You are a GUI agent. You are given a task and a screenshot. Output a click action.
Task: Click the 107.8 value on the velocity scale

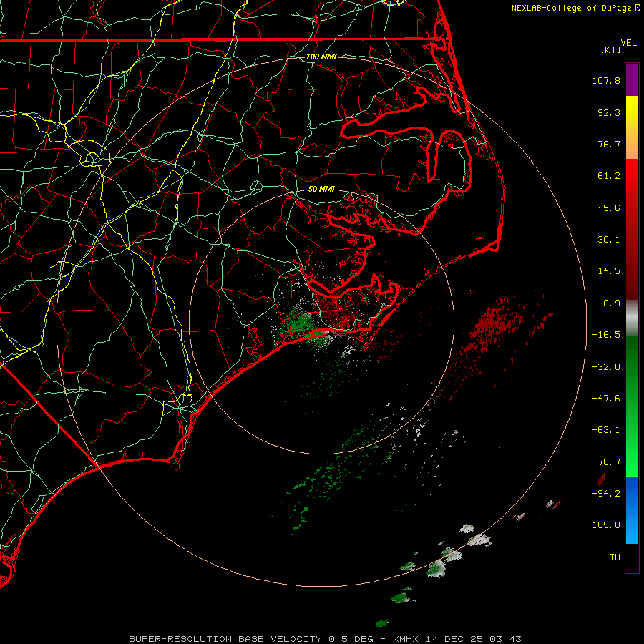606,80
